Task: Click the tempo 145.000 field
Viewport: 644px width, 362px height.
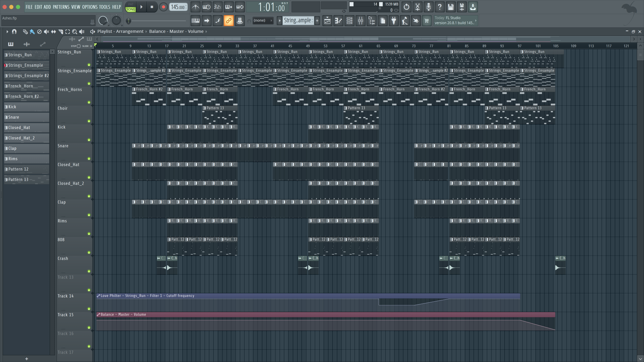Action: pyautogui.click(x=178, y=7)
